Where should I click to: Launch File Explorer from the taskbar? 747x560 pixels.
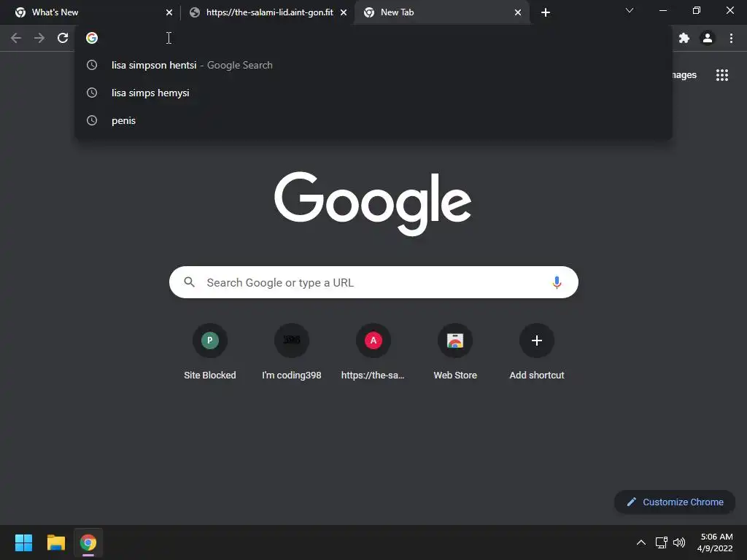click(x=55, y=542)
